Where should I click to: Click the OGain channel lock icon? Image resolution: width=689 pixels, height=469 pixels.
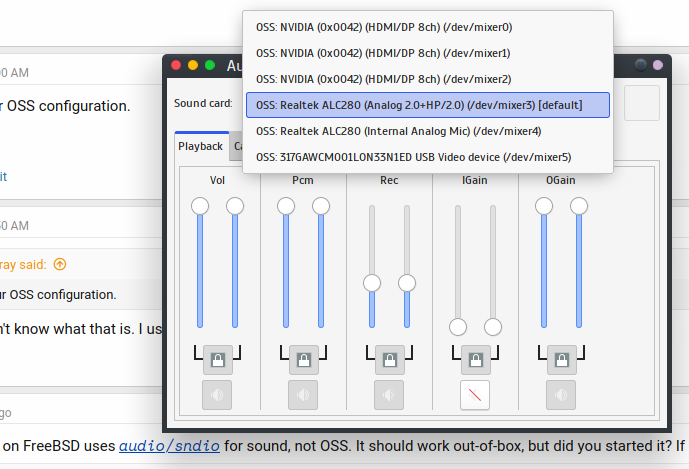(561, 358)
